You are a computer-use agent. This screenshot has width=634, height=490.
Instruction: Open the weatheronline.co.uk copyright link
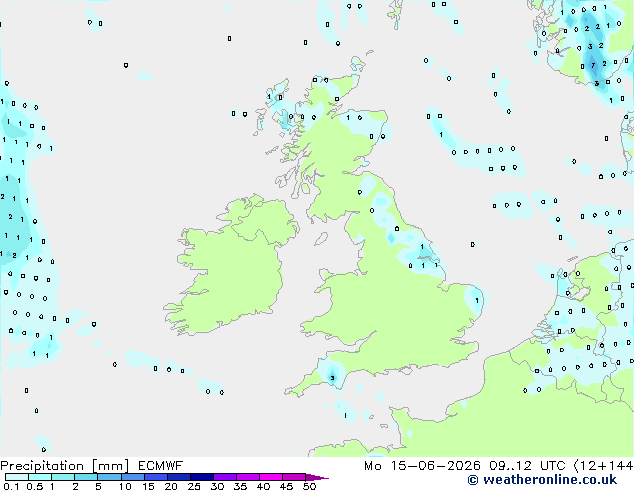(x=542, y=480)
